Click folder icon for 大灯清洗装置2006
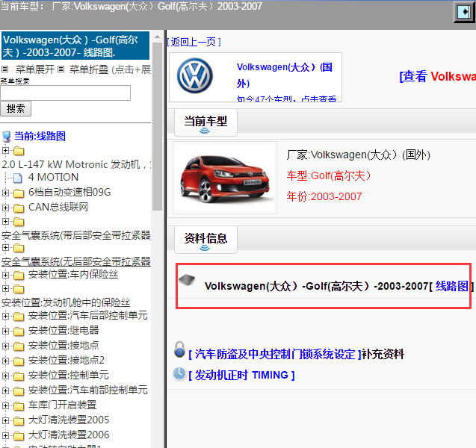The image size is (476, 448). click(x=19, y=436)
